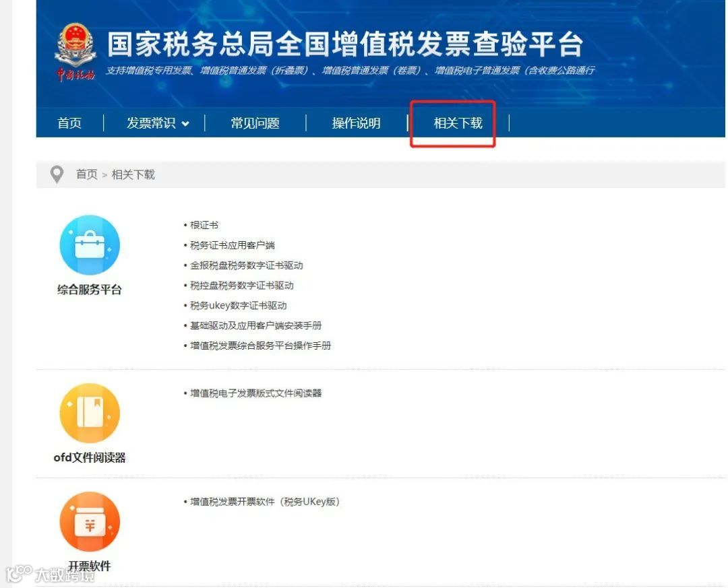Image resolution: width=728 pixels, height=588 pixels.
Task: Click the 开票软件 orange icon
Action: click(90, 521)
